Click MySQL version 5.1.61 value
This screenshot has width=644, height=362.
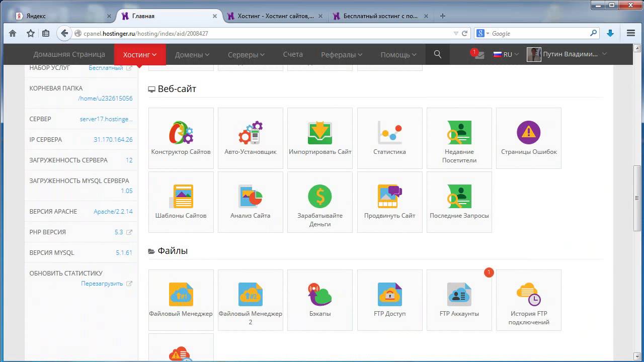click(x=124, y=253)
